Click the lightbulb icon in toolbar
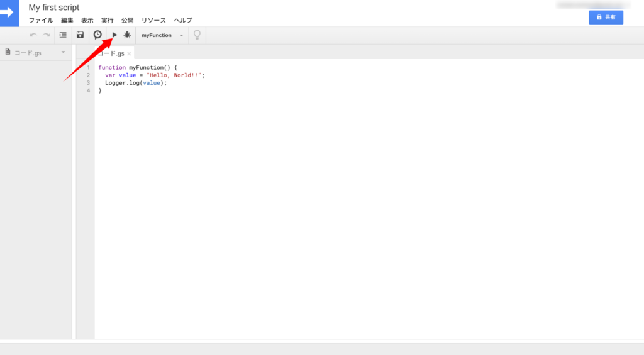 coord(197,35)
